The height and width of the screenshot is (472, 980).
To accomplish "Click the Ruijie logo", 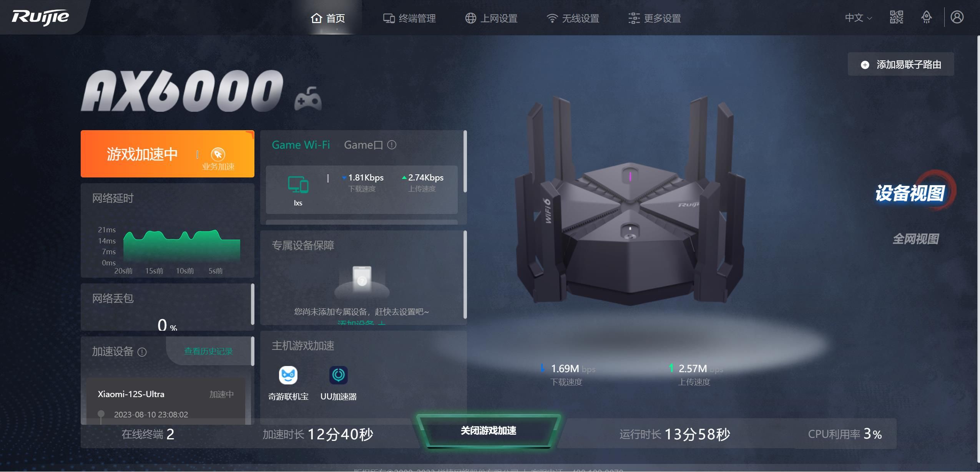I will pos(40,17).
